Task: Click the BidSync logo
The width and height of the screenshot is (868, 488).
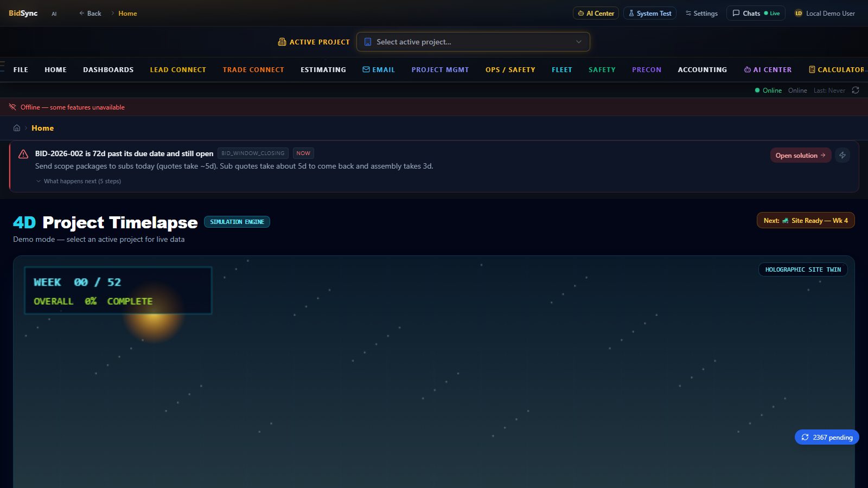Action: [x=23, y=13]
